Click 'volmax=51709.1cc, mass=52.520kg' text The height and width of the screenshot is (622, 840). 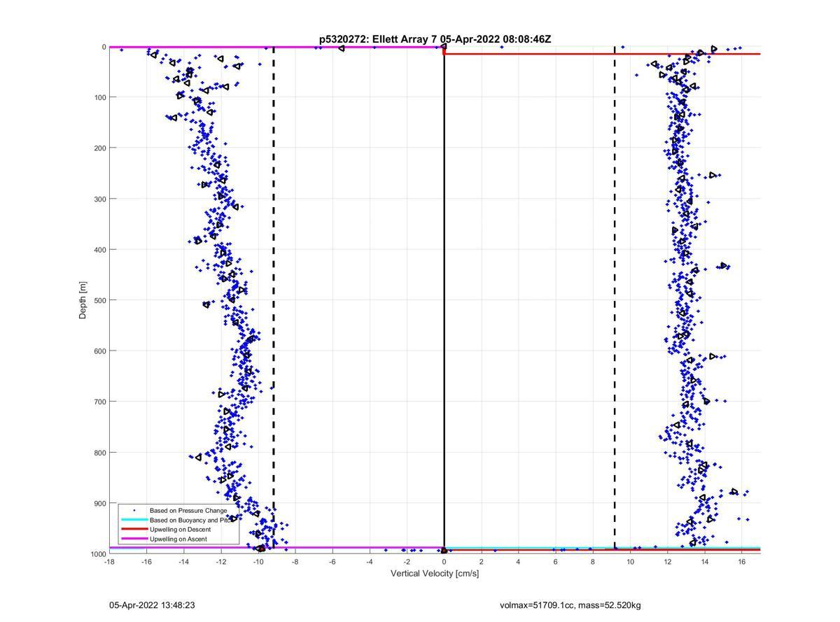coord(570,605)
